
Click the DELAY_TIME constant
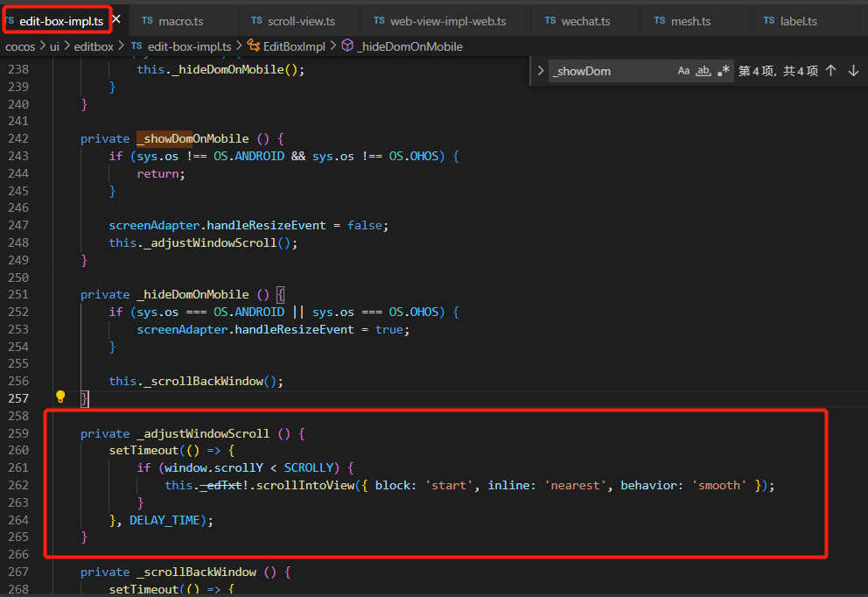(x=164, y=520)
